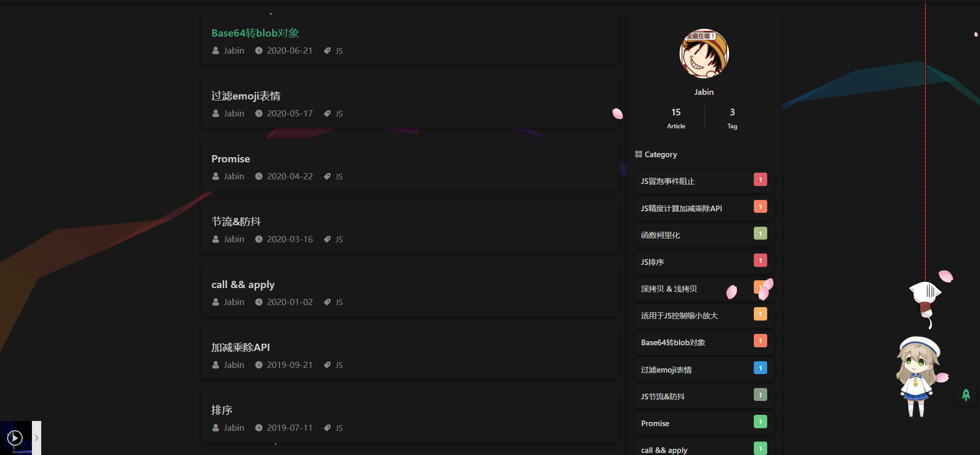Viewport: 980px width, 455px height.
Task: Open the call && apply post
Action: pos(243,284)
